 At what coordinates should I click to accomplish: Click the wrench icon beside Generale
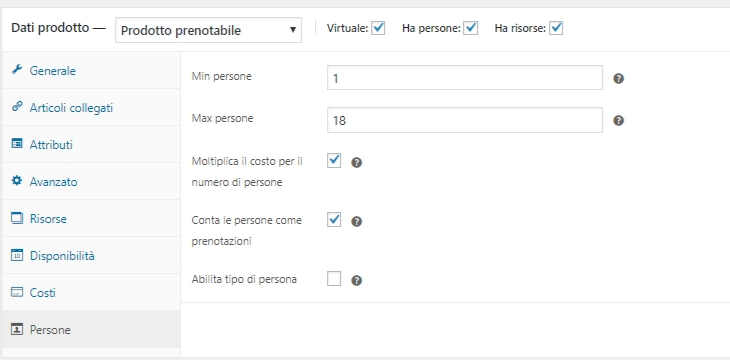17,70
